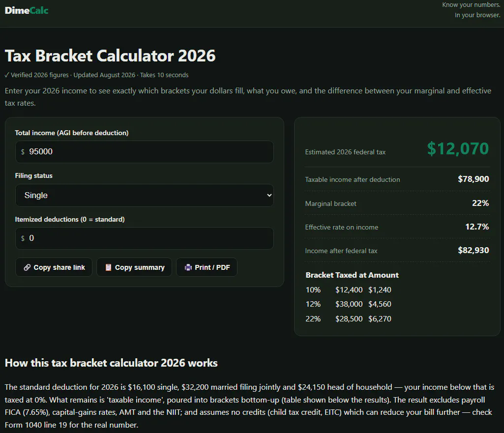Screen dimensions: 504x433
Task: Click the $38,000 cell in 12% row
Action: point(349,304)
